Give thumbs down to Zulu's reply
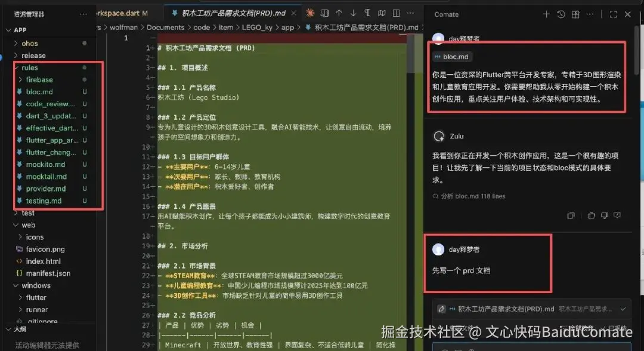Image resolution: width=644 pixels, height=351 pixels. click(604, 215)
